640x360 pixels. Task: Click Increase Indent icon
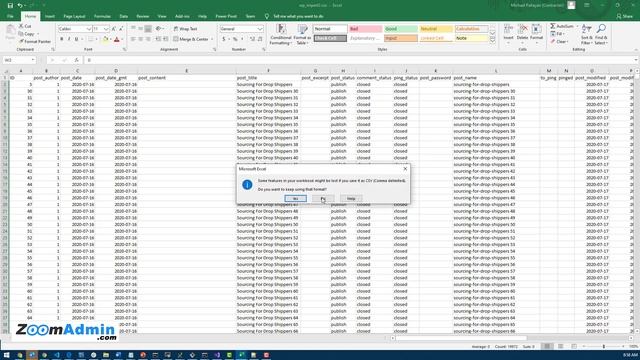point(166,39)
